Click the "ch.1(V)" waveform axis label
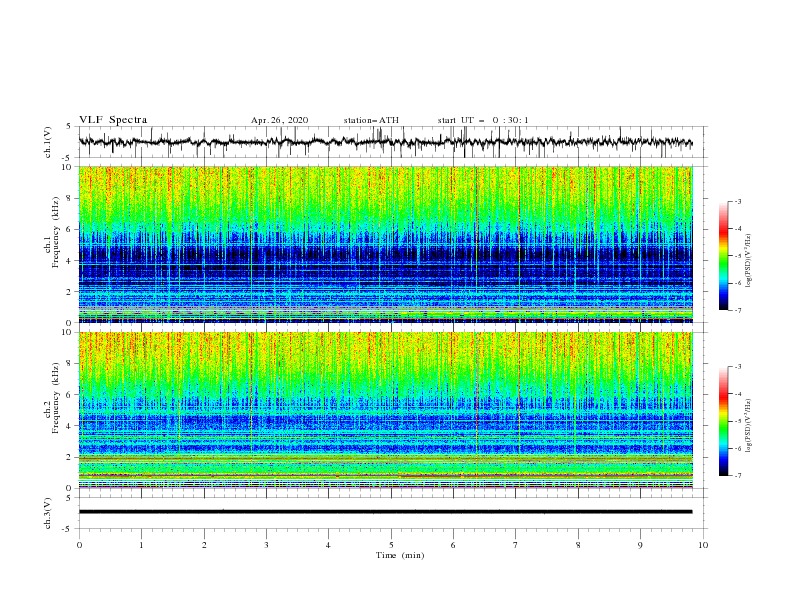Viewport: 792px width, 612px height. [x=47, y=142]
